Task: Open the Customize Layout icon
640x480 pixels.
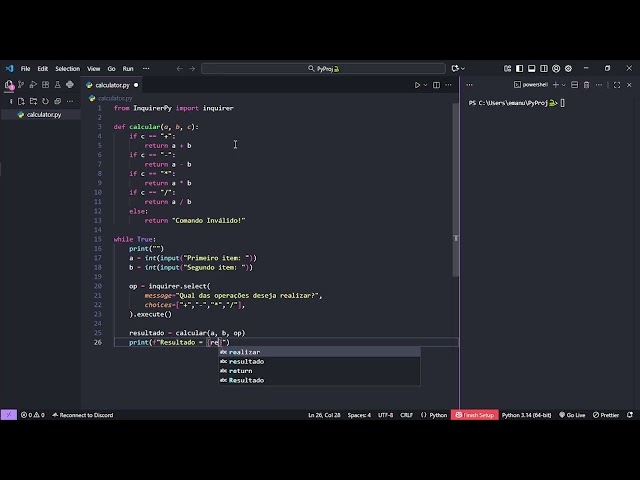Action: pos(507,69)
